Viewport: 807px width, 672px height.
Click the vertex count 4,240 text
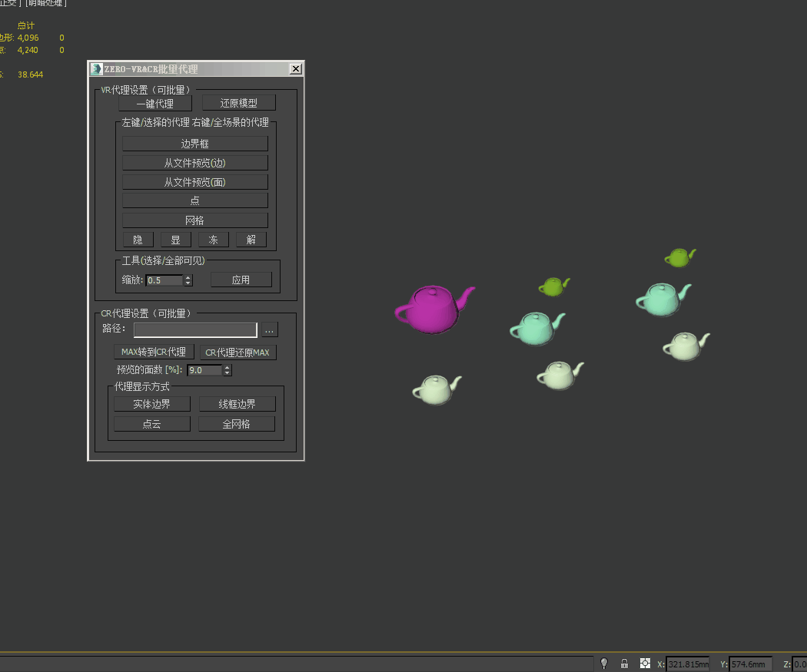point(28,50)
